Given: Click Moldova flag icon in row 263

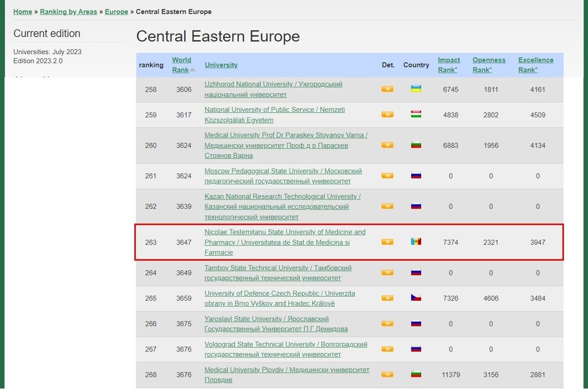Looking at the screenshot, I should tap(416, 242).
